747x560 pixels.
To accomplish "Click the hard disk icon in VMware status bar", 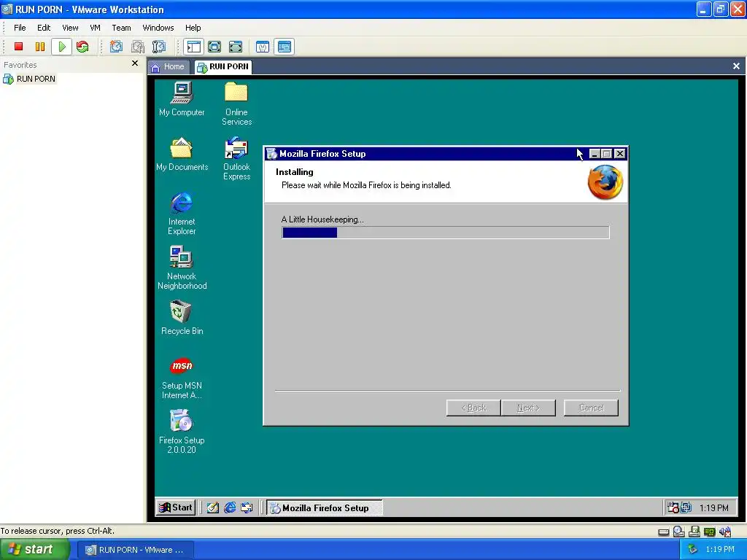I will pos(664,532).
